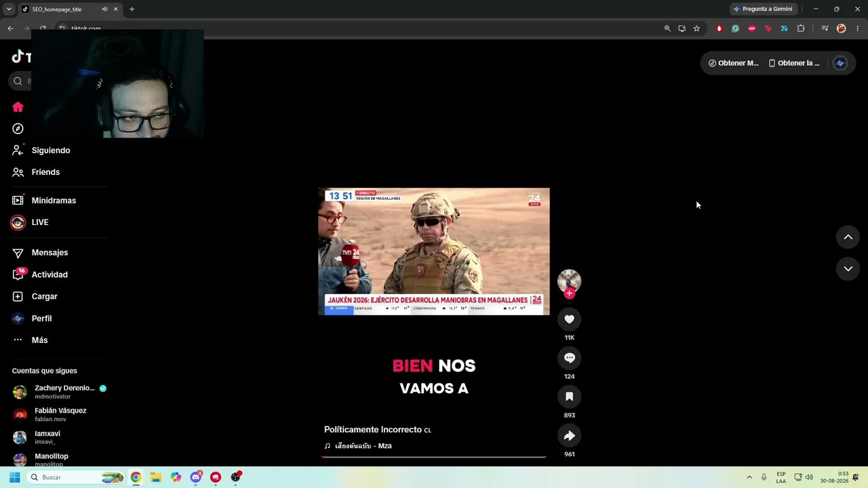Viewport: 868px width, 488px height.
Task: Open the system volume control
Action: coord(809,477)
